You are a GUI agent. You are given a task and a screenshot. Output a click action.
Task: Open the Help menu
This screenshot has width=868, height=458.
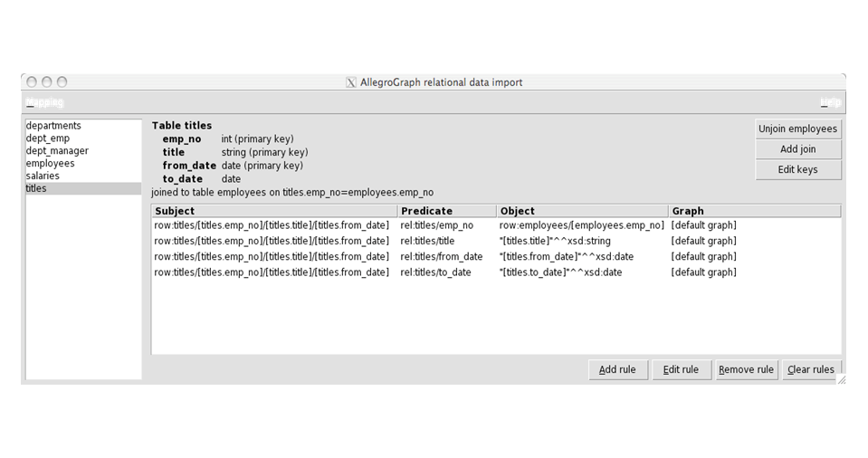click(829, 103)
